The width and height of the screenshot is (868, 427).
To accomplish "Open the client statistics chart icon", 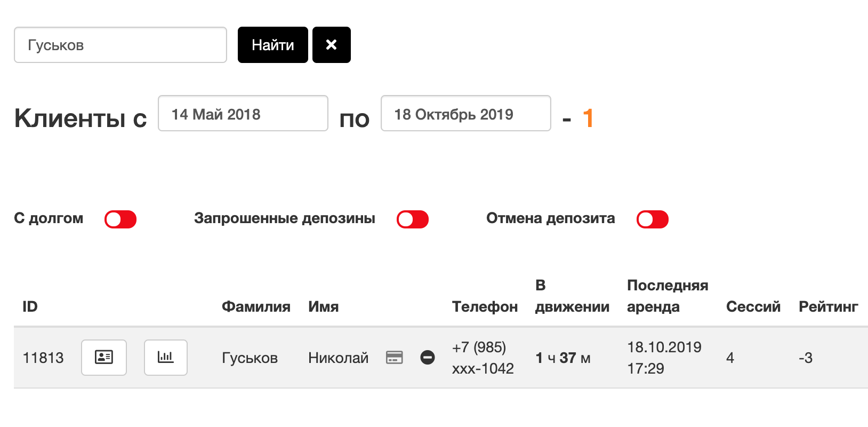I will click(166, 358).
